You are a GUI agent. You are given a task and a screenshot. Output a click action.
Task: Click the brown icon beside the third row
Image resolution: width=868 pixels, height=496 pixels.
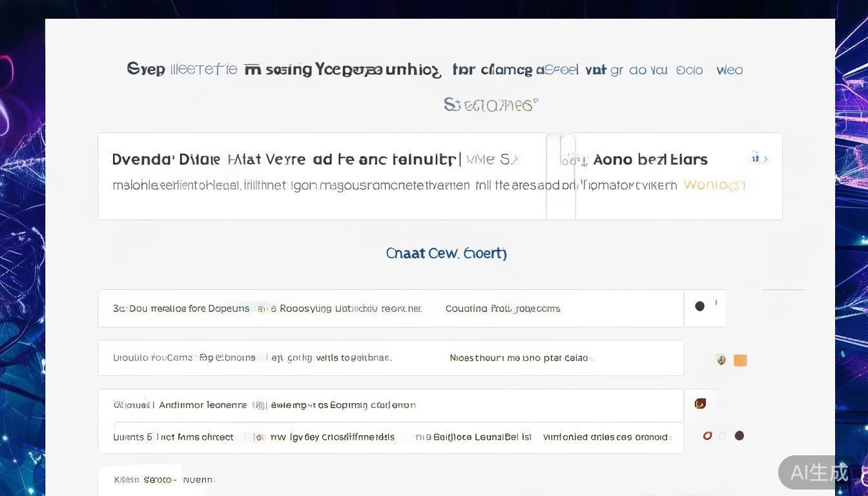pyautogui.click(x=700, y=404)
